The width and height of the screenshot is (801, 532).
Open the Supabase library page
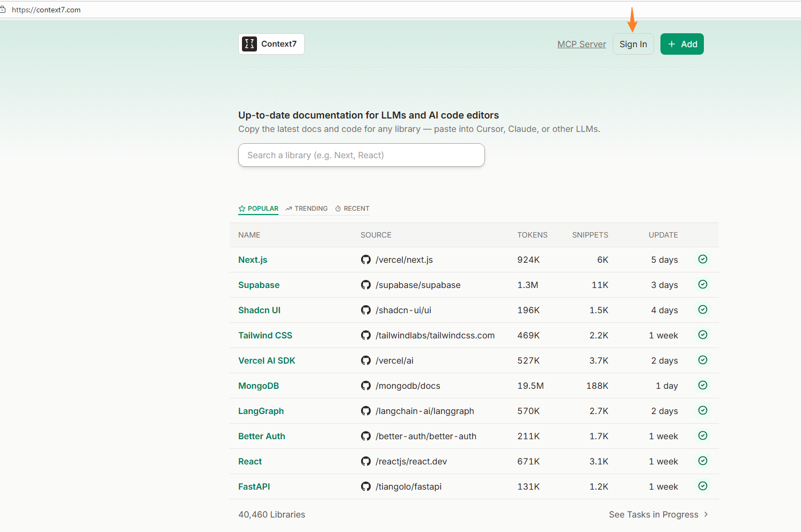[259, 285]
